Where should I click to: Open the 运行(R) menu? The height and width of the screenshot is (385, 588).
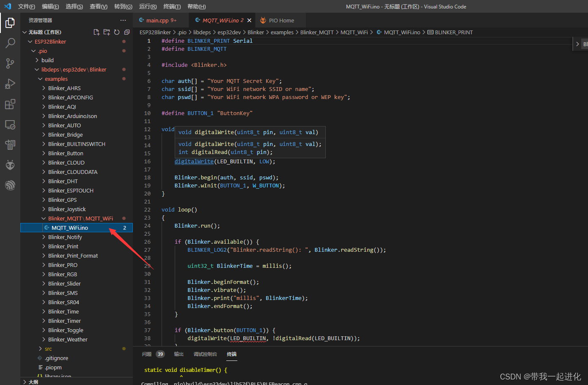(148, 6)
